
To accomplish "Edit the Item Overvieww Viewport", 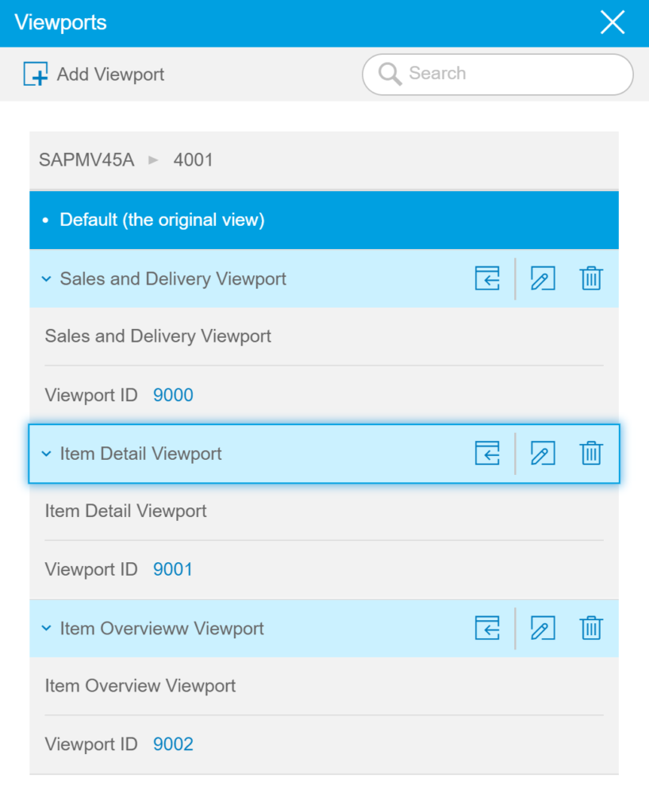I will pyautogui.click(x=543, y=628).
